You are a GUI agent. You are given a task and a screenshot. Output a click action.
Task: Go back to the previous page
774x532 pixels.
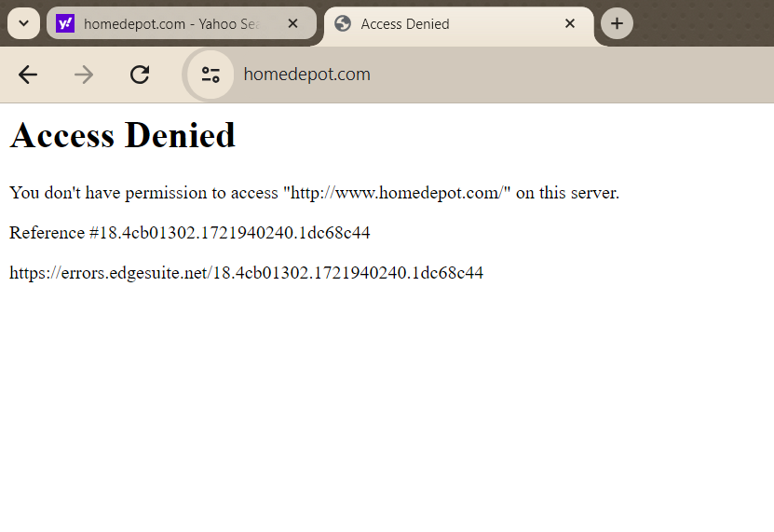28,75
